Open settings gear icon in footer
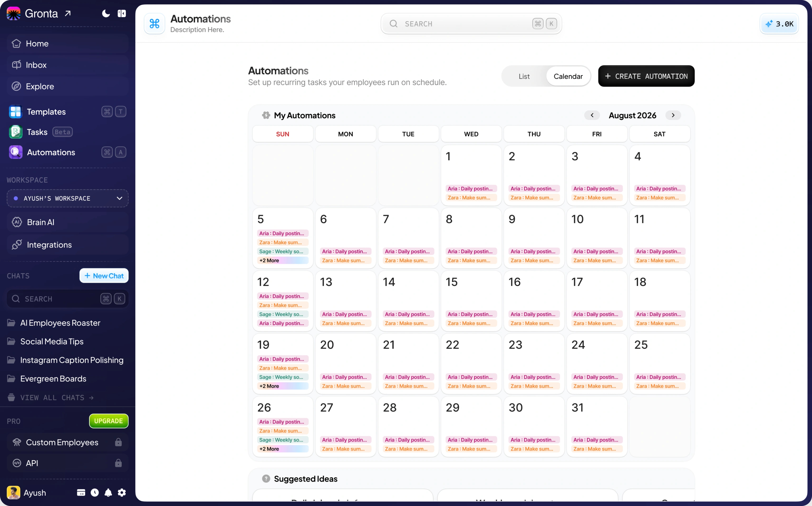812x506 pixels. tap(122, 493)
